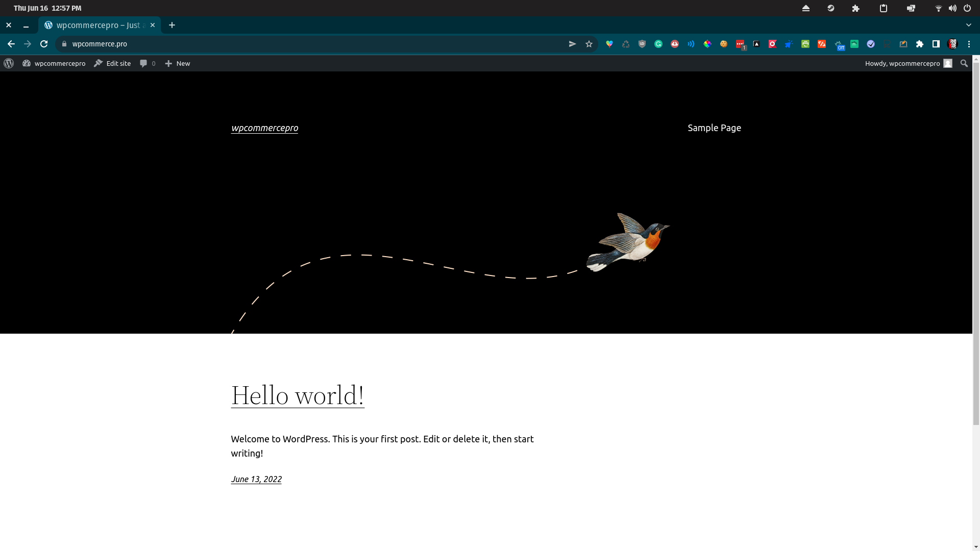
Task: Click the wpcommerce.pro address bar
Action: [306, 44]
